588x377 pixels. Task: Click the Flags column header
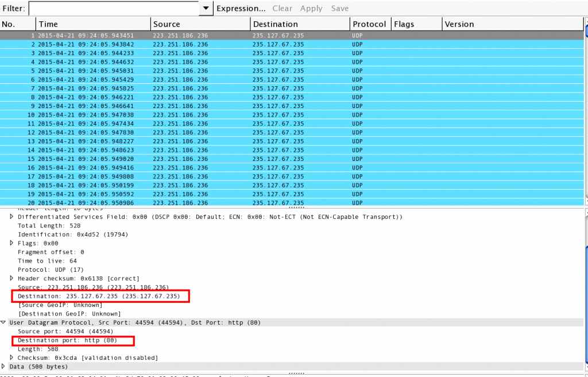[417, 24]
